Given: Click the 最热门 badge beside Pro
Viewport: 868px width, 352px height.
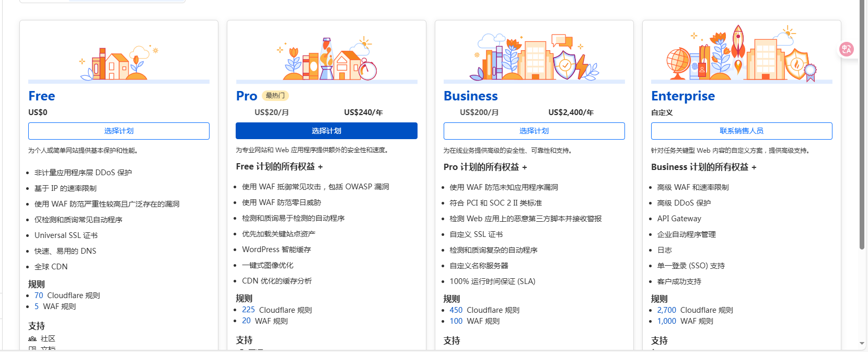Looking at the screenshot, I should point(275,96).
